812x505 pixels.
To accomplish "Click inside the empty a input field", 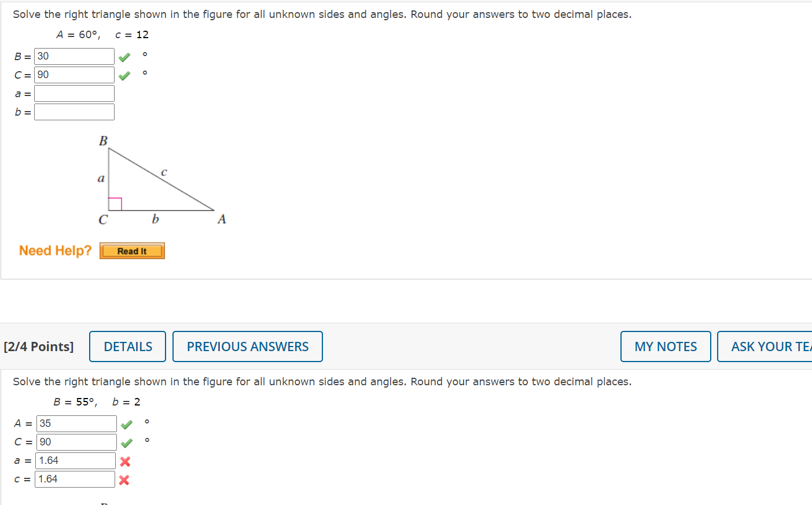I will point(74,93).
